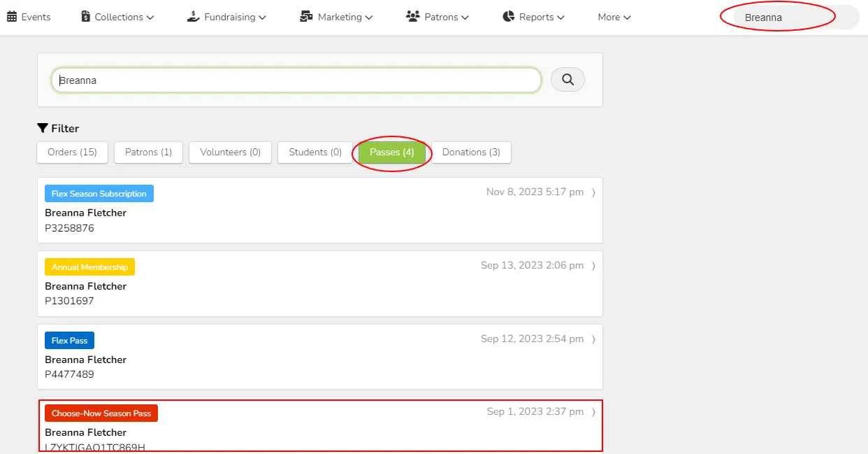Click pass number P3258876

pos(69,228)
